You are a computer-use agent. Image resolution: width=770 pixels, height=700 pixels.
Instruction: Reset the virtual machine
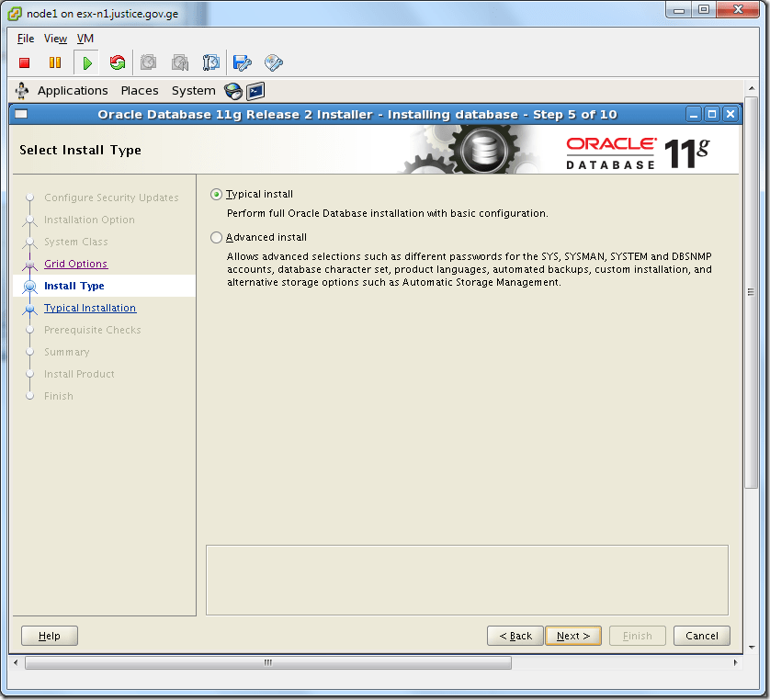coord(118,62)
